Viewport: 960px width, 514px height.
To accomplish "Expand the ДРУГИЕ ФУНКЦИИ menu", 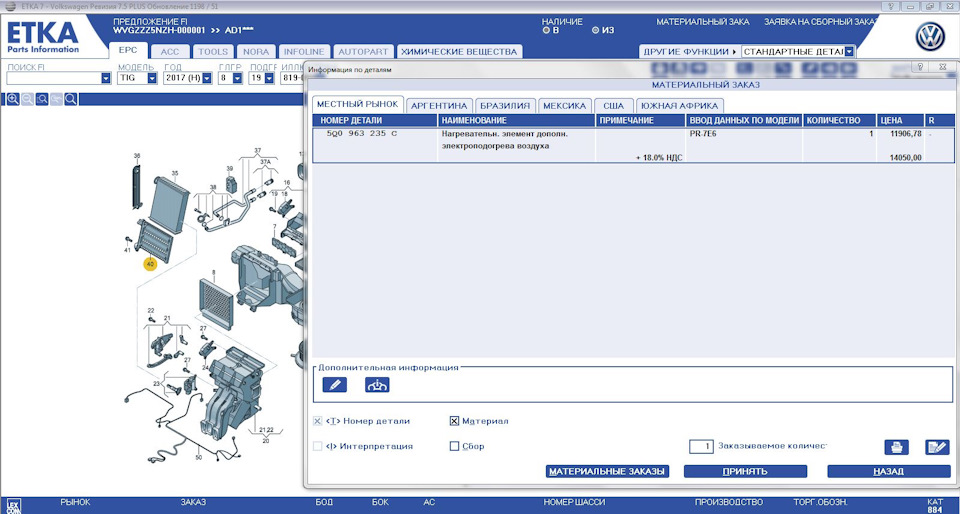I will [x=689, y=51].
